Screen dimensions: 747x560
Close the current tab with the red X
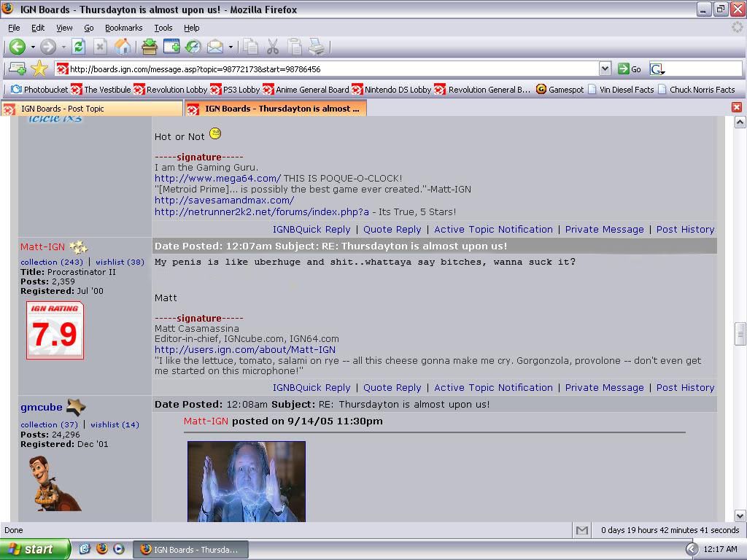point(737,107)
